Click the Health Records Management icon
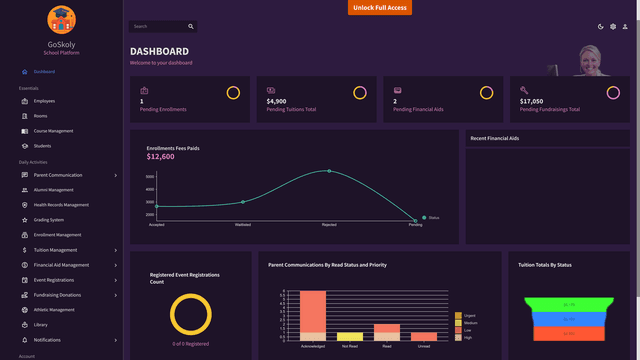 [24, 205]
